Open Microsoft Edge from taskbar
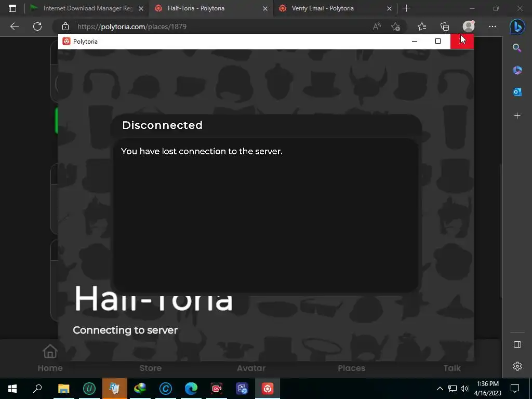532x399 pixels. pos(191,389)
